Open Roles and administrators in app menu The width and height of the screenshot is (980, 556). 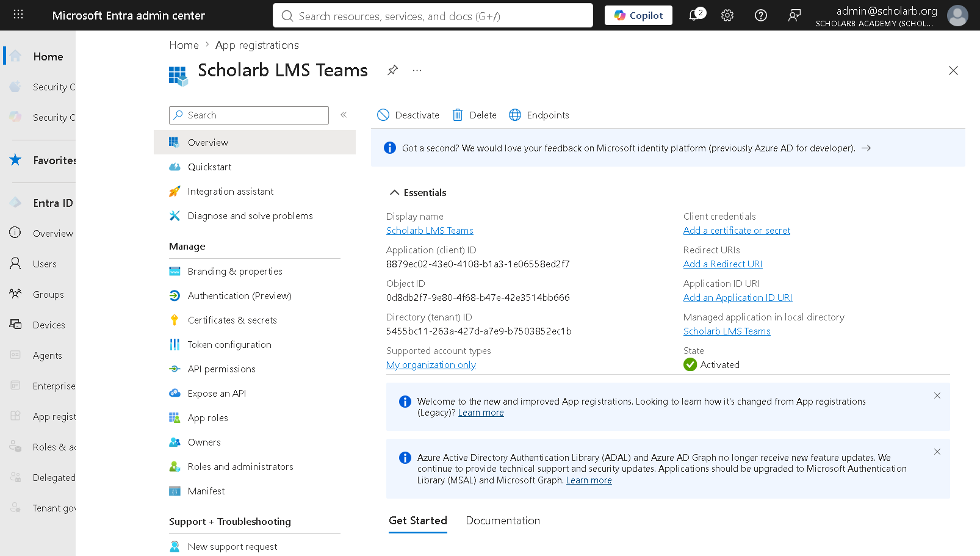coord(255,466)
